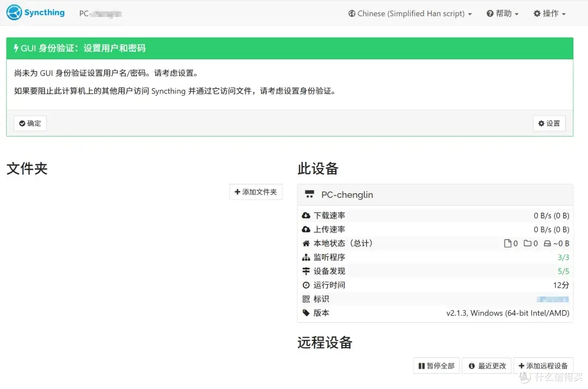Click the 3/3 listeners value
Screen dimensions: 588x389
563,257
